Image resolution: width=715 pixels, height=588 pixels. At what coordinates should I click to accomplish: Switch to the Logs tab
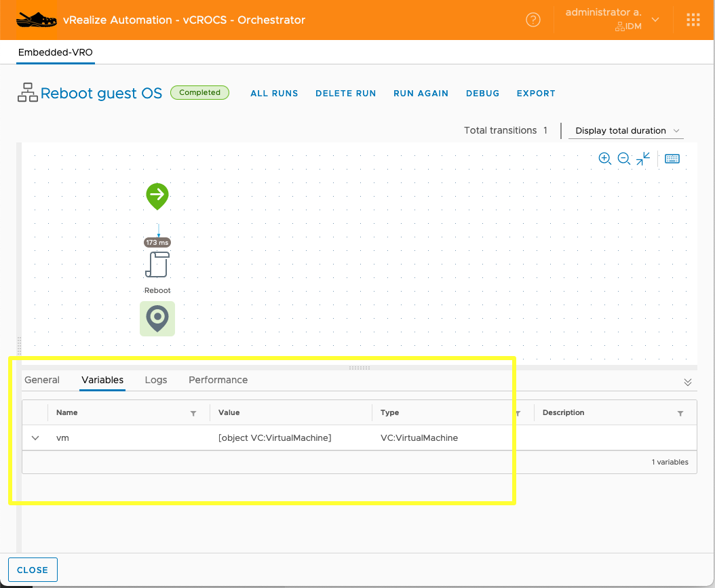tap(156, 380)
